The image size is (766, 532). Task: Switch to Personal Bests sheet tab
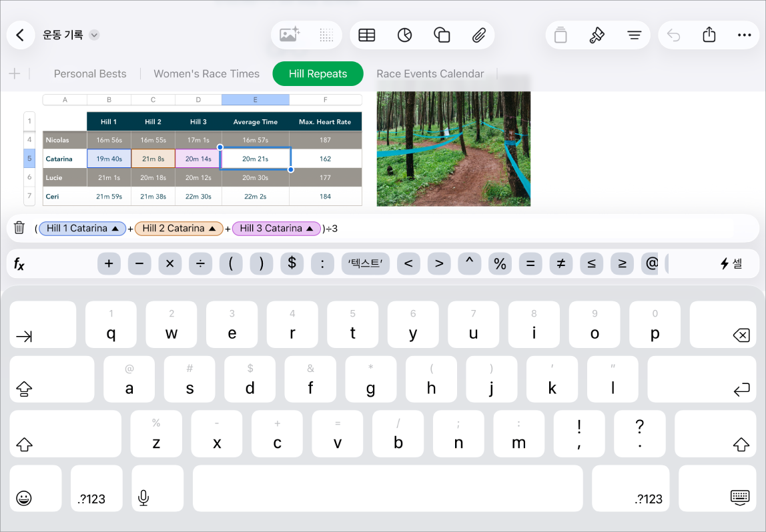(x=90, y=74)
